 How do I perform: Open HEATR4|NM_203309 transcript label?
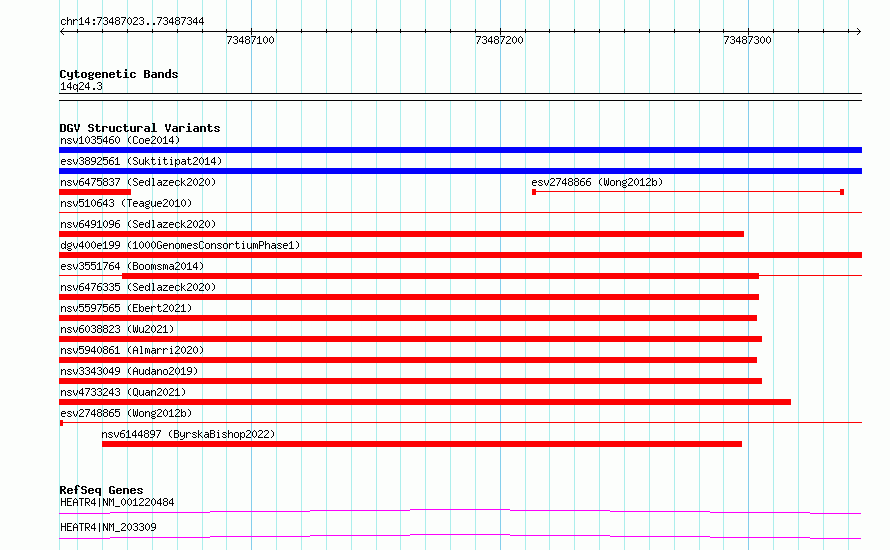point(108,527)
